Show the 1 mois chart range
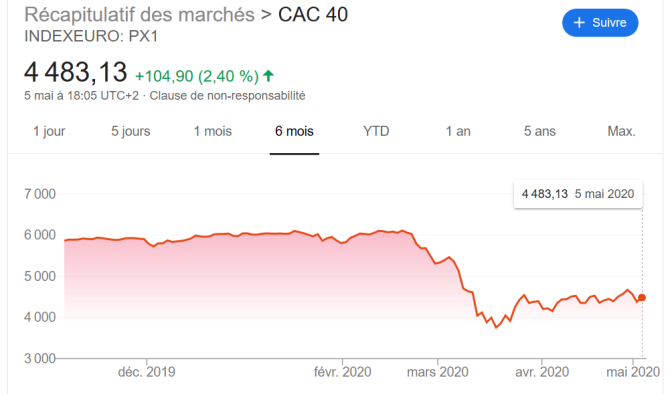This screenshot has width=672, height=394. click(213, 131)
